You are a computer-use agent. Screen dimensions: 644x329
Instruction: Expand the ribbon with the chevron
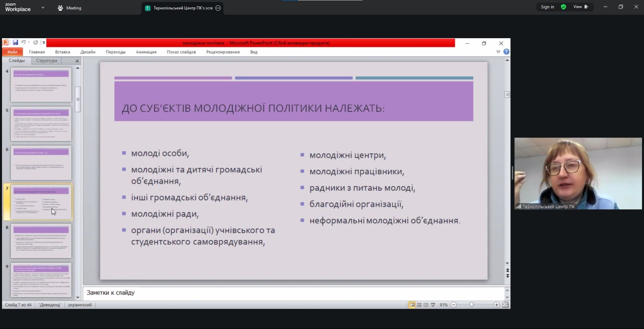(498, 52)
